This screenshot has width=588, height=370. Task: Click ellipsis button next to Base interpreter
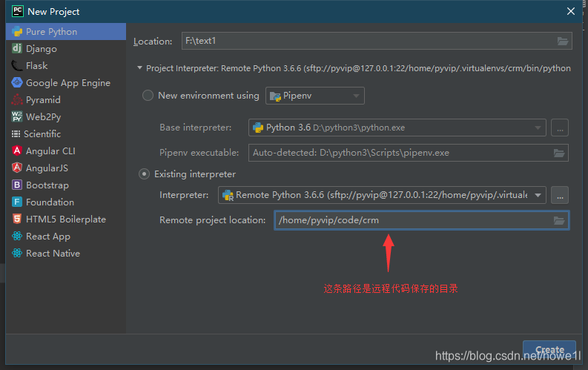560,128
